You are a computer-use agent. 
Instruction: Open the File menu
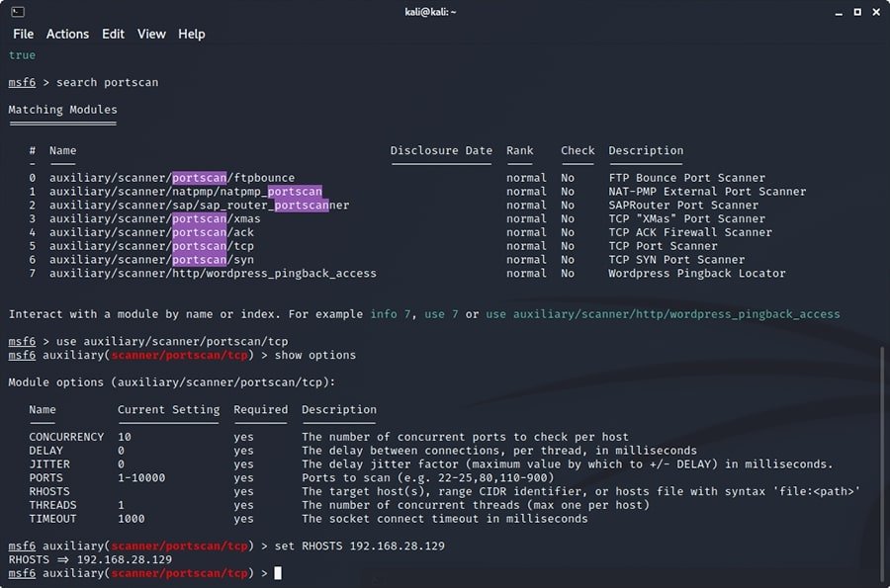pos(23,34)
